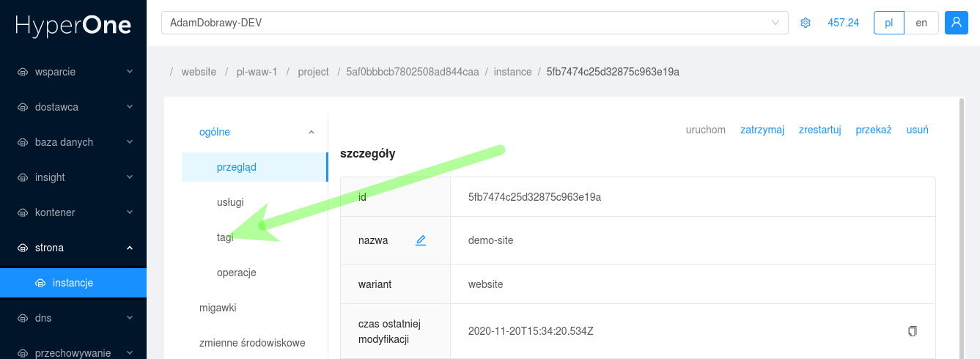Click the cloud icon beside dns
This screenshot has width=980, height=359.
(x=22, y=318)
